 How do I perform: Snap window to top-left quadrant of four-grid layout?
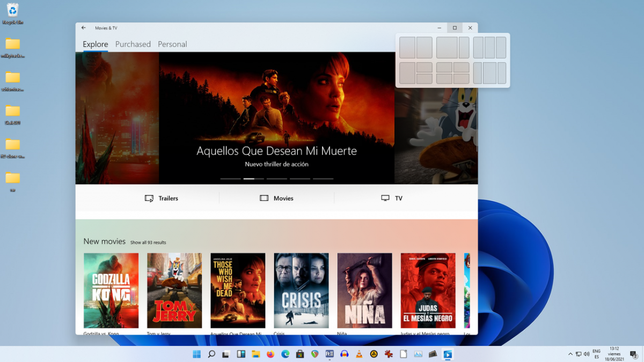pos(444,67)
